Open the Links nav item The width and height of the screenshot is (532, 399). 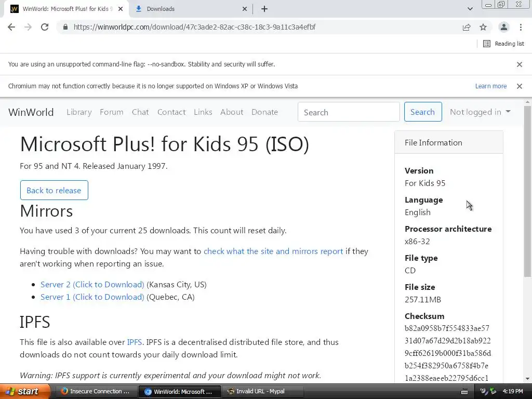coord(203,112)
